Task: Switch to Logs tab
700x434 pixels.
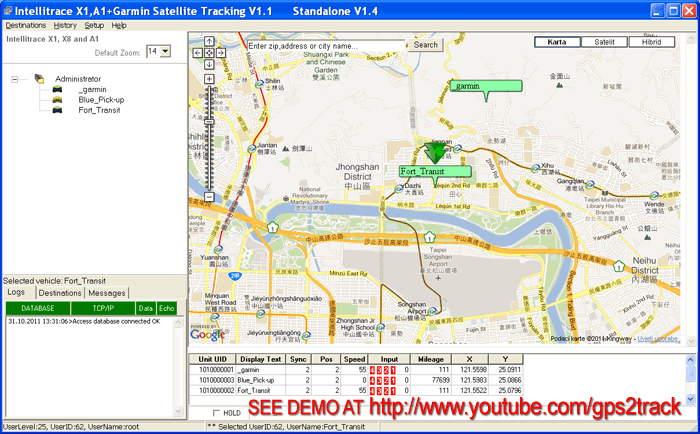Action: [17, 292]
